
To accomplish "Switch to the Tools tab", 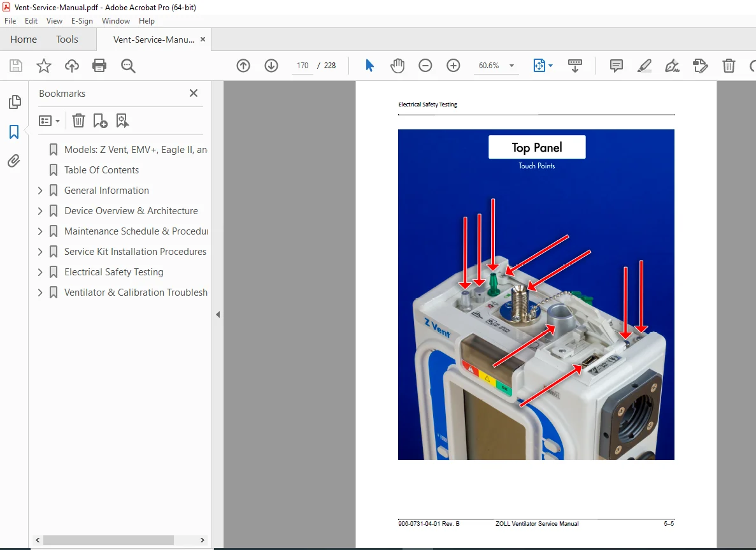I will click(67, 40).
